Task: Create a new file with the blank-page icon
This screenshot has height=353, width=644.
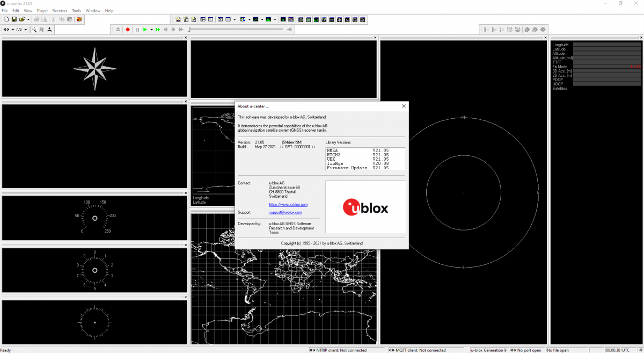Action: (x=6, y=19)
